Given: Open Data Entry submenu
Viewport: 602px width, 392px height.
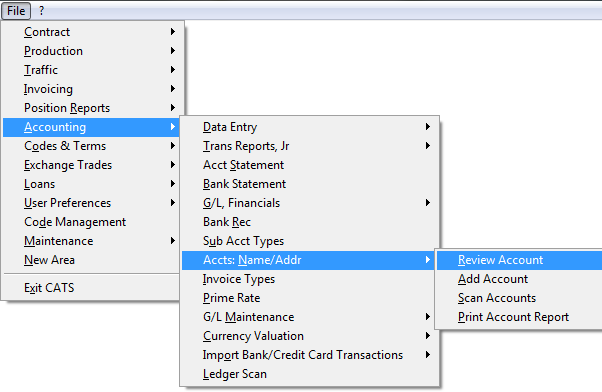Looking at the screenshot, I should pyautogui.click(x=309, y=127).
